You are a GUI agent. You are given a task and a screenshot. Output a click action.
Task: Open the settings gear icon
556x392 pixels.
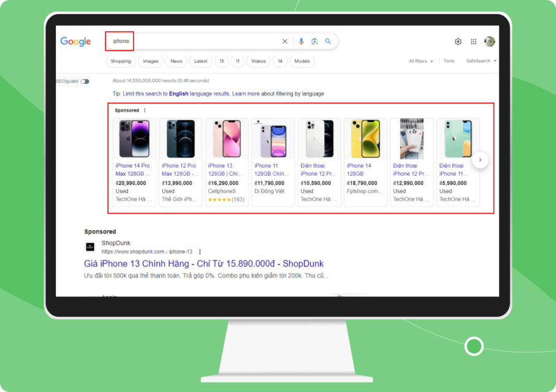(458, 42)
